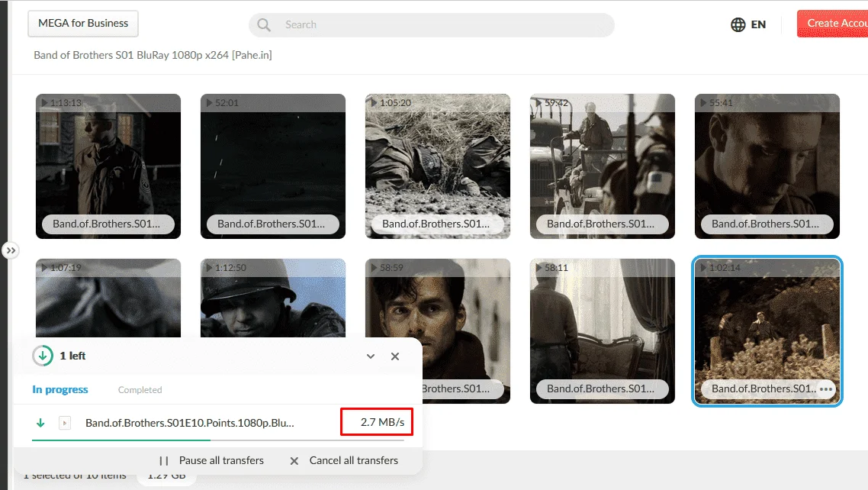Screen dimensions: 868x490
Task: Select the EN language label
Action: 758,24
